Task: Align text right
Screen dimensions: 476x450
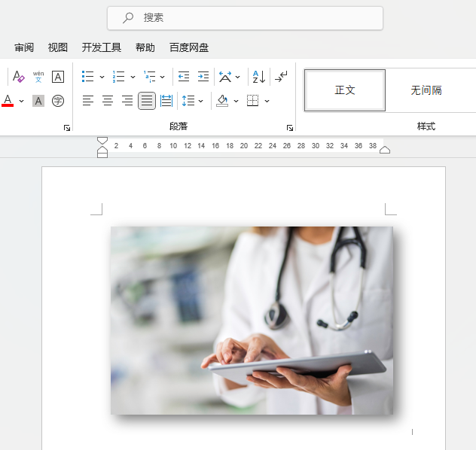Action: tap(127, 101)
